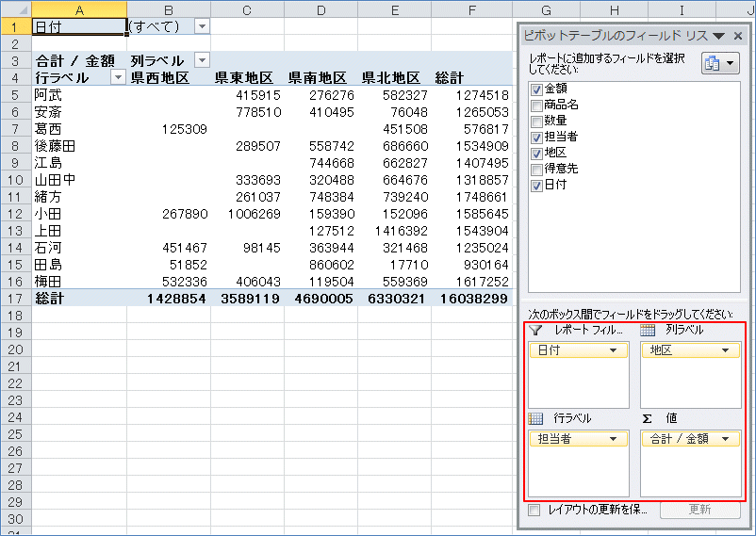
Task: Select column header C
Action: 247,9
